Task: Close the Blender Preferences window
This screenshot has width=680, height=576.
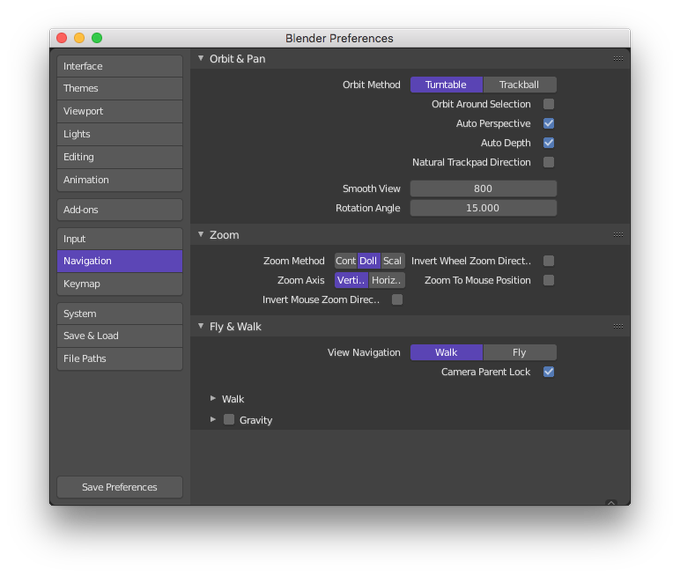Action: tap(62, 38)
